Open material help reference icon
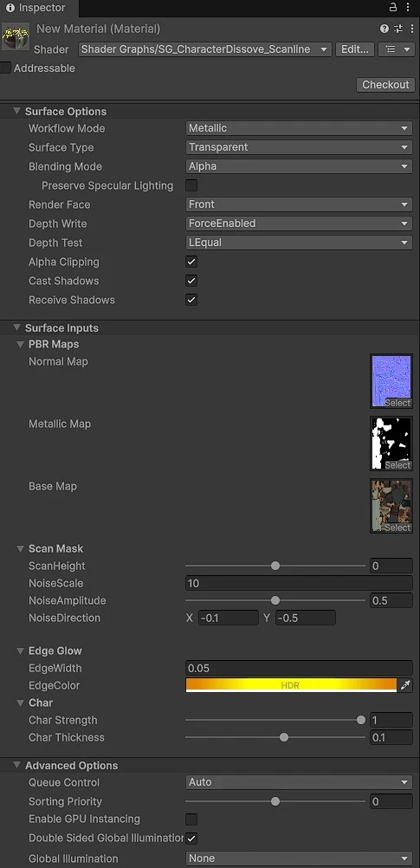420x868 pixels. tap(384, 29)
